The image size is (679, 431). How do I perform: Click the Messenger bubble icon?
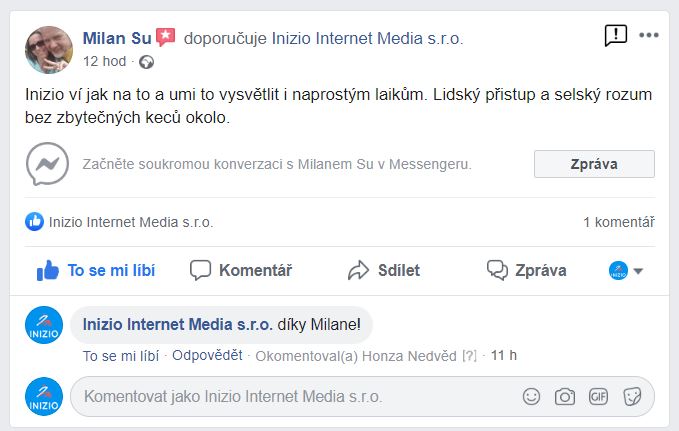47,164
